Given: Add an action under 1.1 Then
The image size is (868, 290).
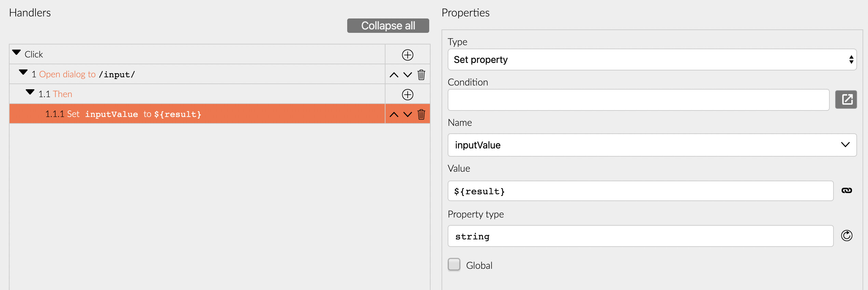Looking at the screenshot, I should [x=407, y=94].
